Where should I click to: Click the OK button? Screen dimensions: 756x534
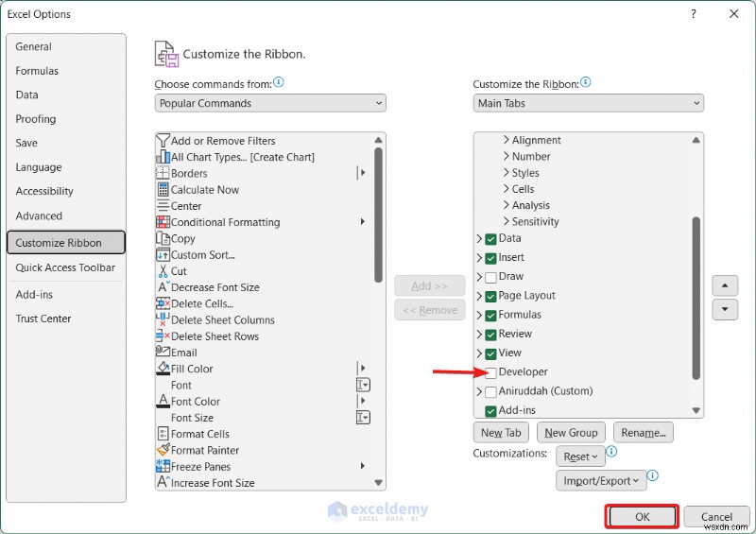643,517
